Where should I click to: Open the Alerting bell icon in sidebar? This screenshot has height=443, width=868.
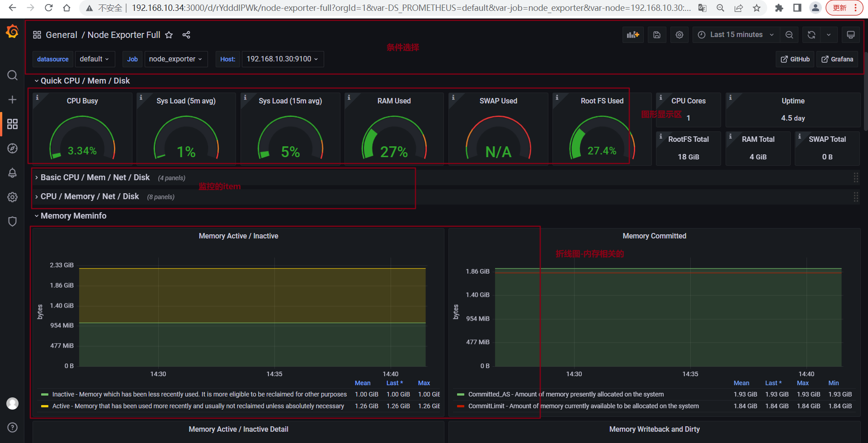click(12, 173)
